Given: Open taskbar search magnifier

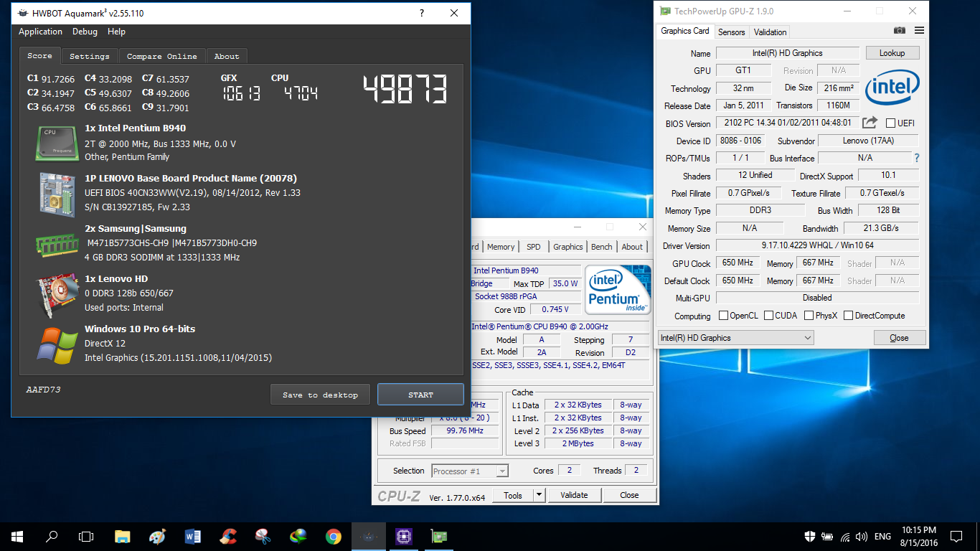Looking at the screenshot, I should coord(52,536).
